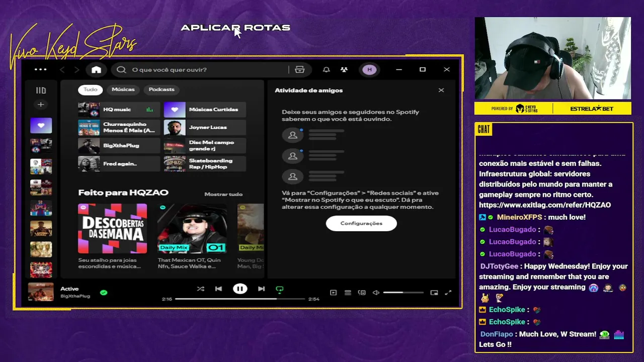Mute using the speaker icon
The image size is (644, 362).
[376, 293]
